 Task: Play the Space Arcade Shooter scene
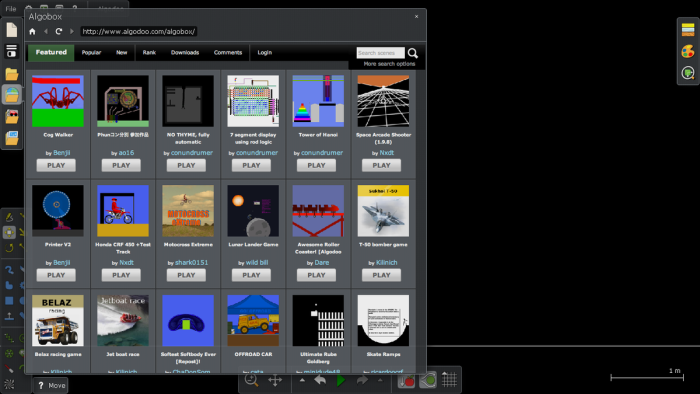click(382, 165)
